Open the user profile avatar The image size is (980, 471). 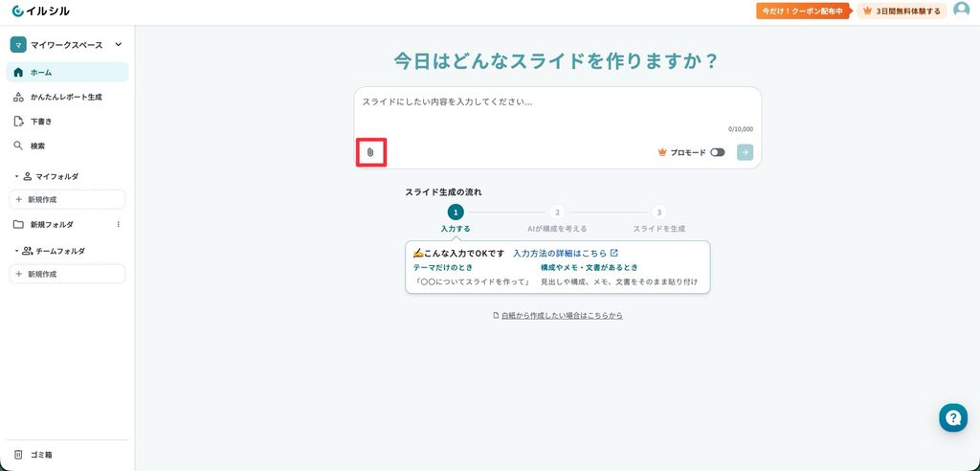[x=961, y=10]
